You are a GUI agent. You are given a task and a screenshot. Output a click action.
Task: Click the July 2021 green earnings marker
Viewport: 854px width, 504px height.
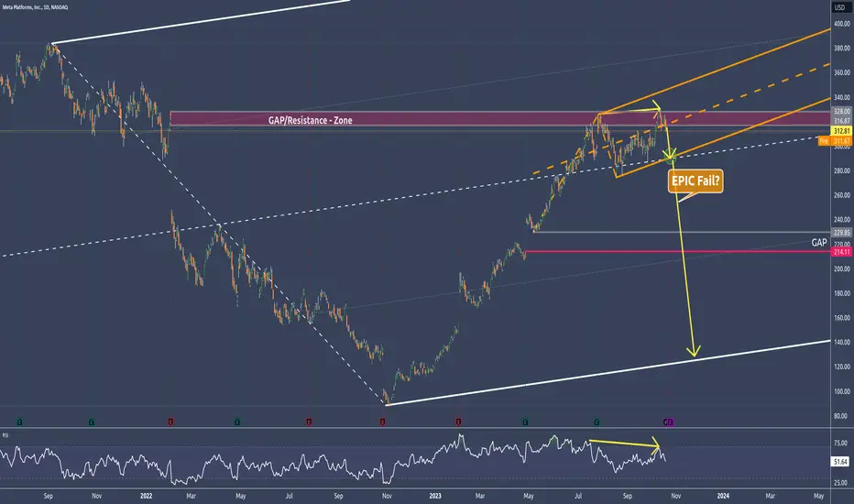point(19,422)
